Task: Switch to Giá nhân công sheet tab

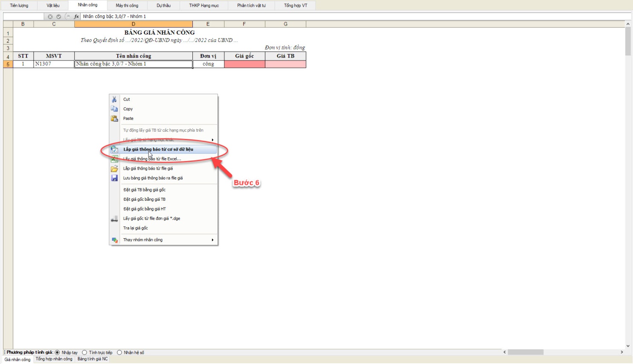Action: 17,359
